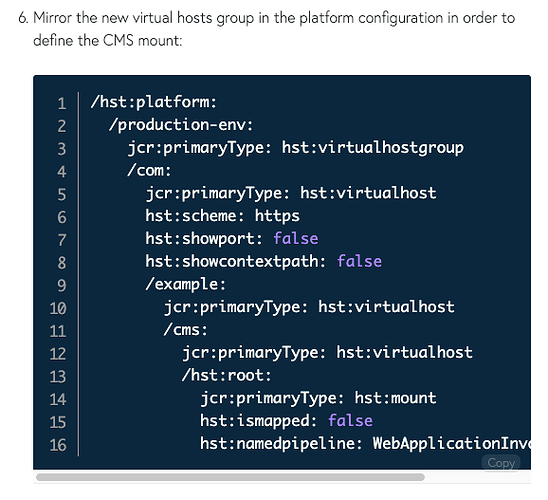Click the /com: node on line 4
The width and height of the screenshot is (548, 500).
coord(149,171)
